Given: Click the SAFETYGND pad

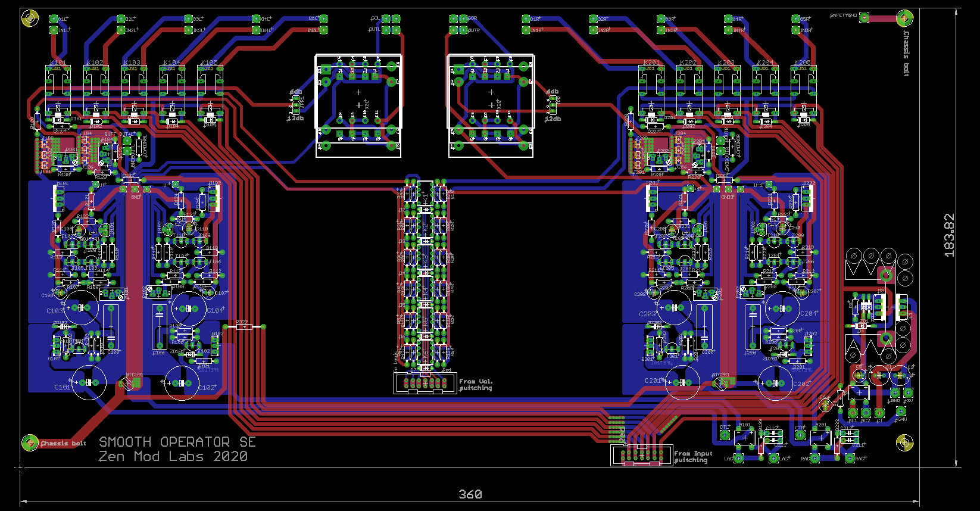Looking at the screenshot, I should [x=864, y=17].
